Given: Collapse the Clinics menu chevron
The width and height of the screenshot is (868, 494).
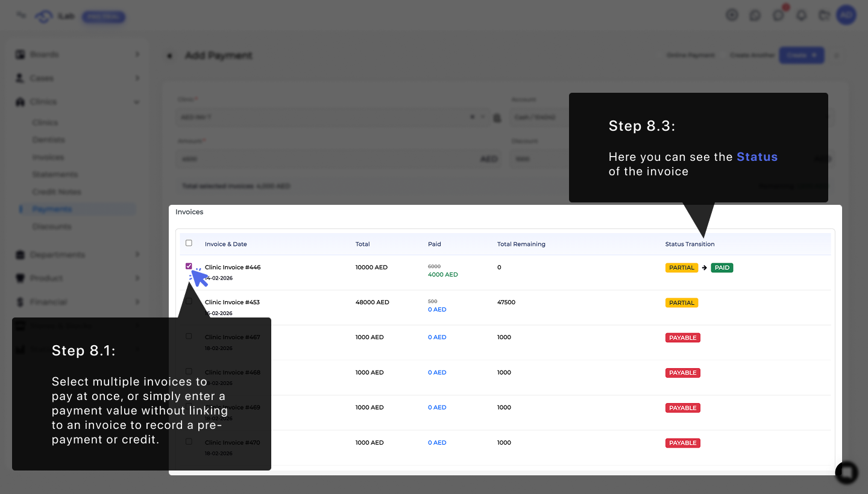Looking at the screenshot, I should tap(137, 102).
